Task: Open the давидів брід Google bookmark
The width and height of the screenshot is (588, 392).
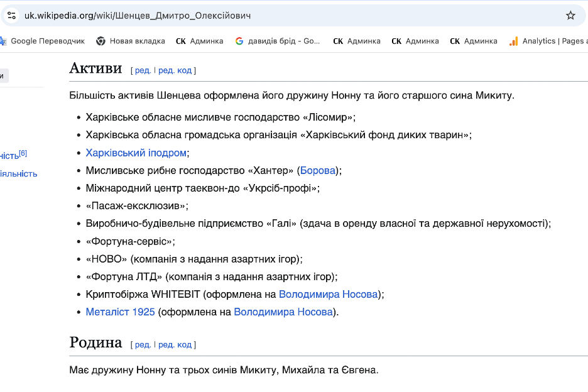Action: [x=278, y=41]
